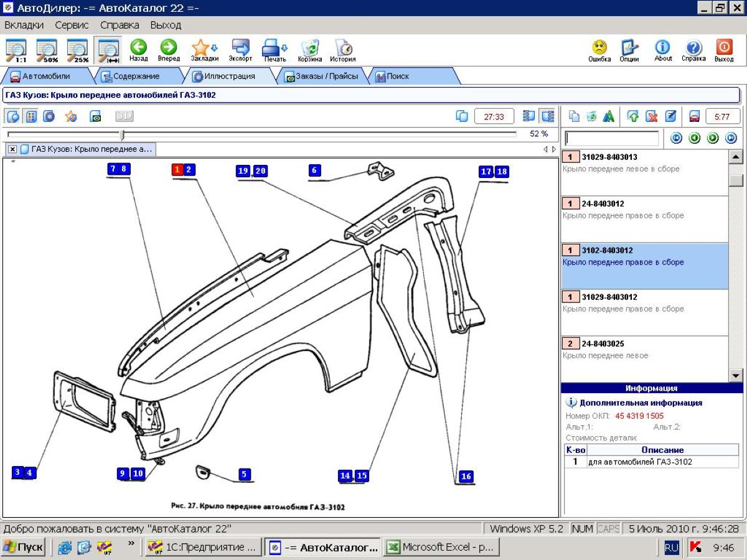Go back with the Назад button
The height and width of the screenshot is (560, 747).
[x=138, y=50]
